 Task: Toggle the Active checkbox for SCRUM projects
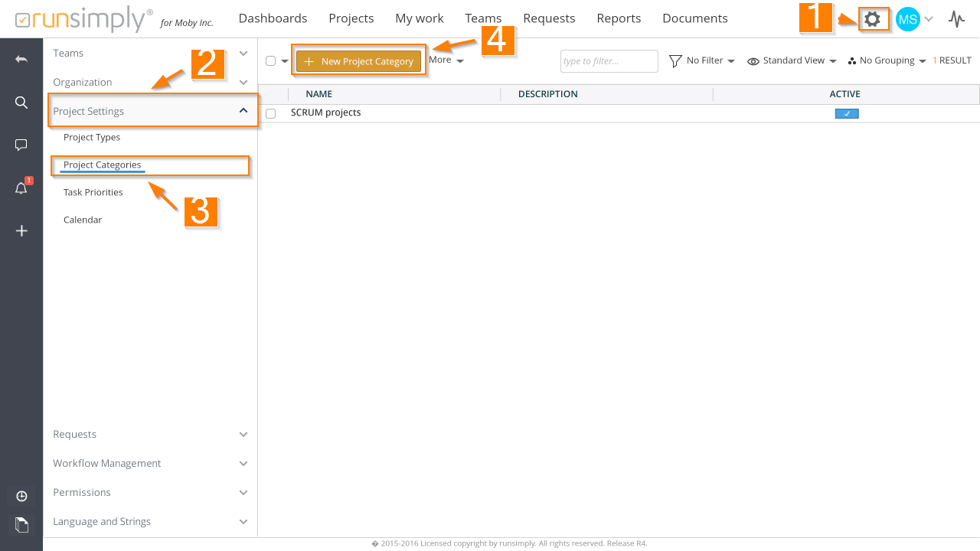(846, 113)
